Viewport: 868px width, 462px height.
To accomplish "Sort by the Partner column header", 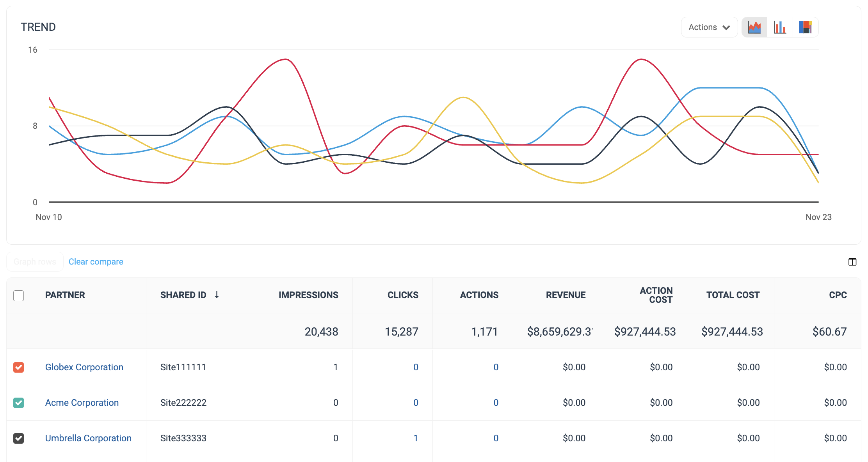I will [65, 295].
